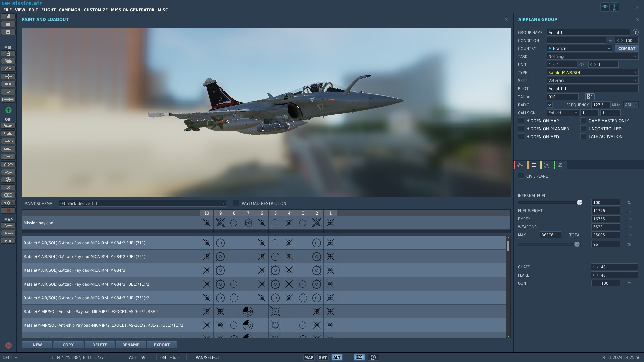Enable LATE ACTIVATION checkbox

pyautogui.click(x=583, y=136)
